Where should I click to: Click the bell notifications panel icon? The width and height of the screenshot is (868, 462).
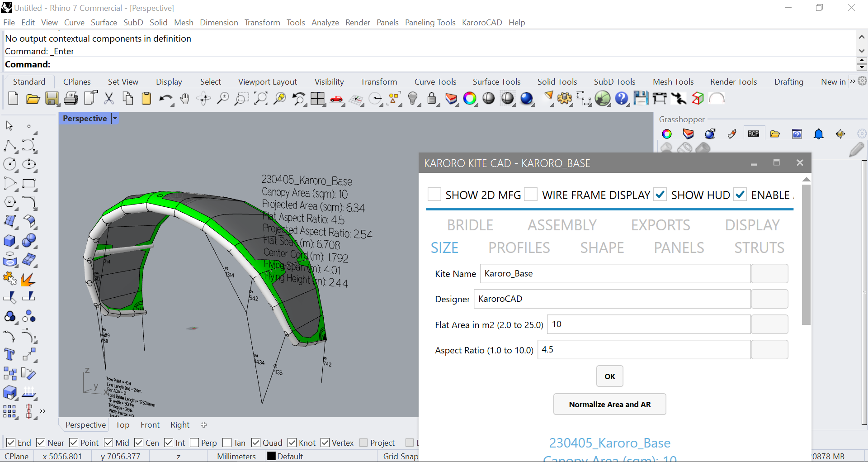(819, 133)
